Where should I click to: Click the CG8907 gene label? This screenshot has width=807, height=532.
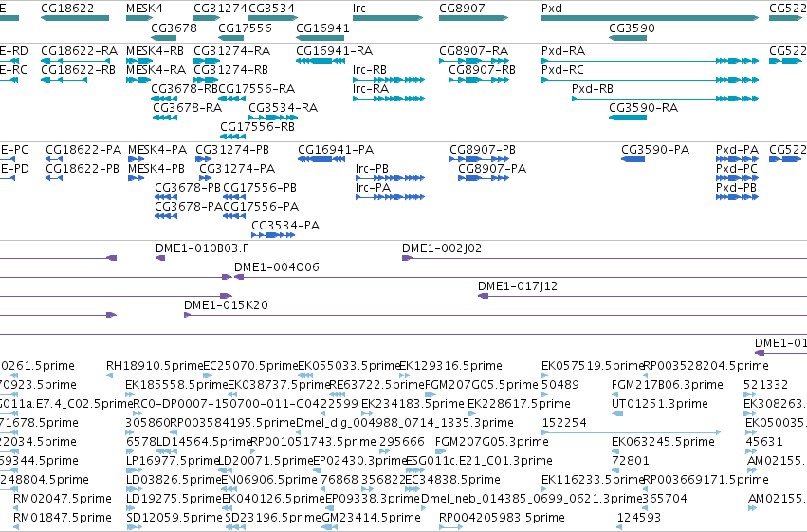point(462,9)
